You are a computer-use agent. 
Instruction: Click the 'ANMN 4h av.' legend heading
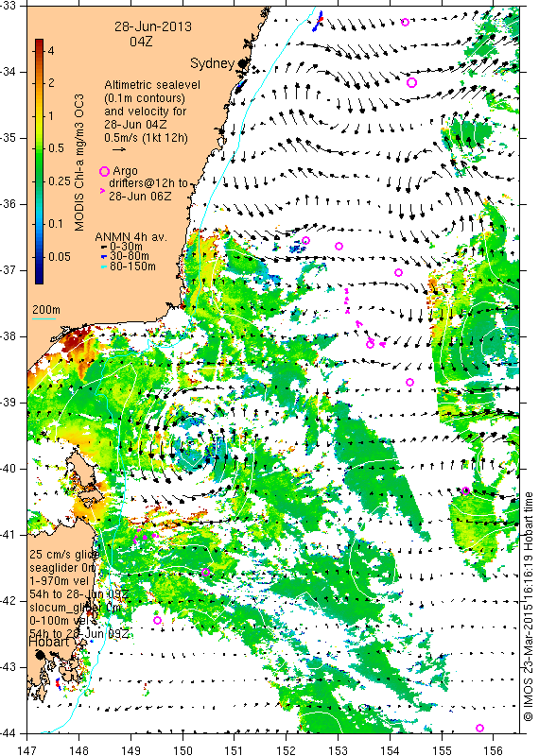130,237
